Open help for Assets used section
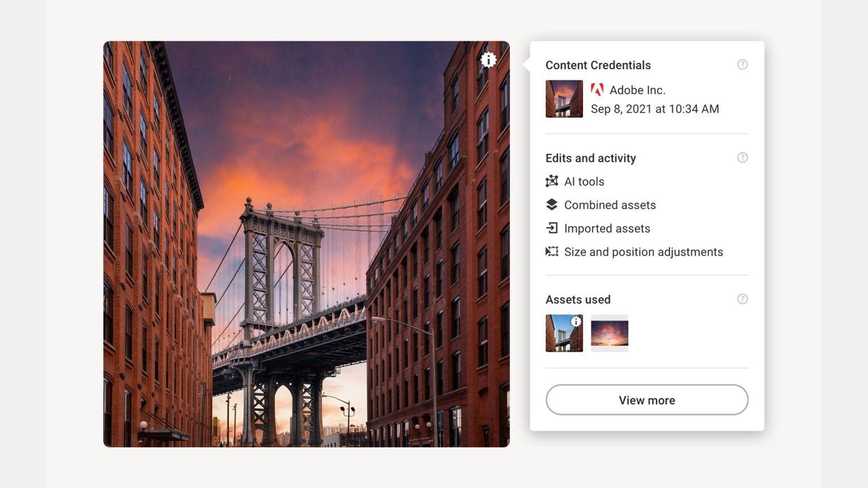Screen dimensions: 868x488 [742, 299]
